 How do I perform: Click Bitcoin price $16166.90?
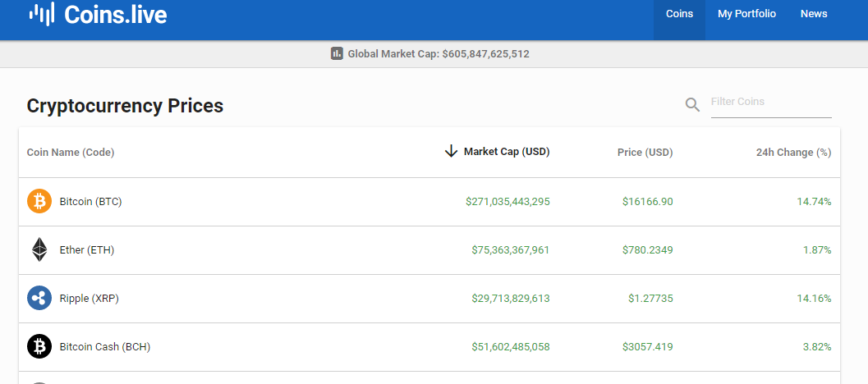pyautogui.click(x=648, y=202)
